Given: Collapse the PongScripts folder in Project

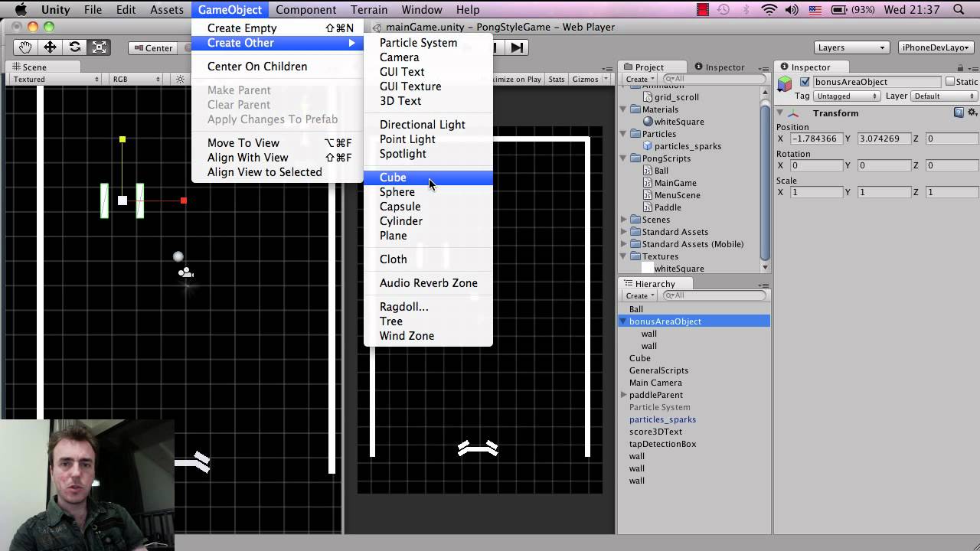Looking at the screenshot, I should [x=622, y=158].
